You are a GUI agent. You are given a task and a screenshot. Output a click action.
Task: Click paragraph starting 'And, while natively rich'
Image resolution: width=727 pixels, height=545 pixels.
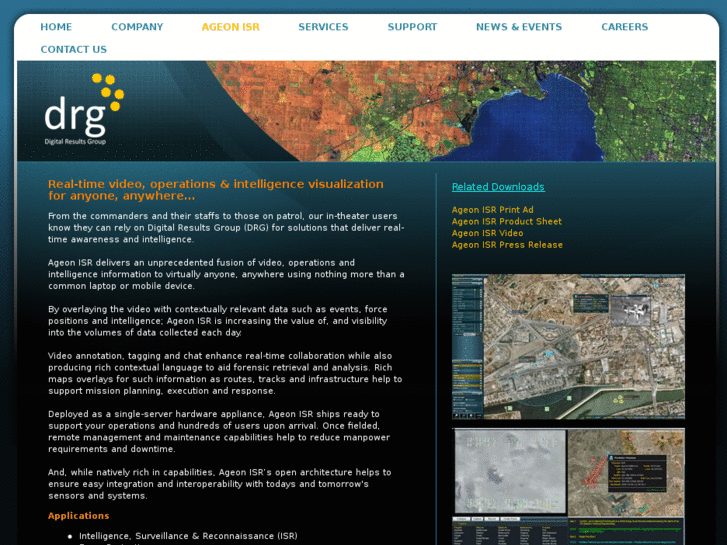coord(220,484)
